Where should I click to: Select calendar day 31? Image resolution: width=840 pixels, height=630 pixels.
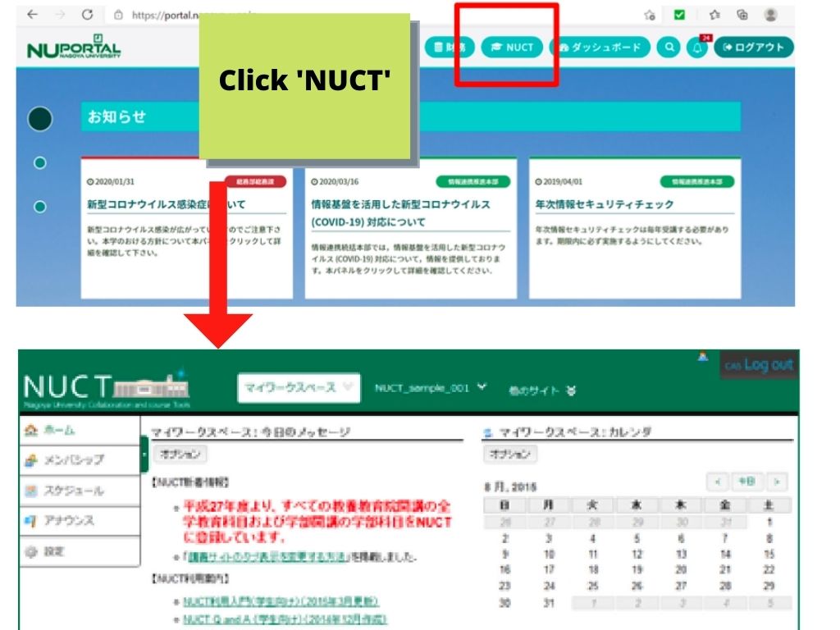(549, 603)
